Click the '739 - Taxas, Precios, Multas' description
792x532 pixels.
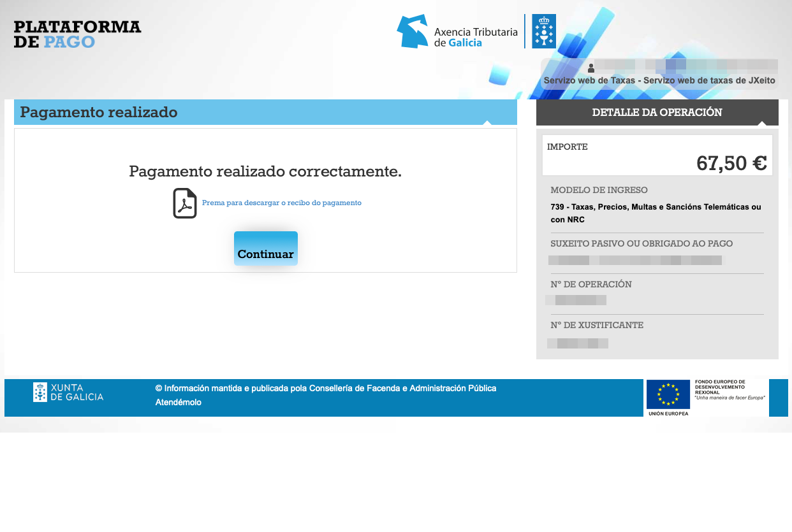656,213
